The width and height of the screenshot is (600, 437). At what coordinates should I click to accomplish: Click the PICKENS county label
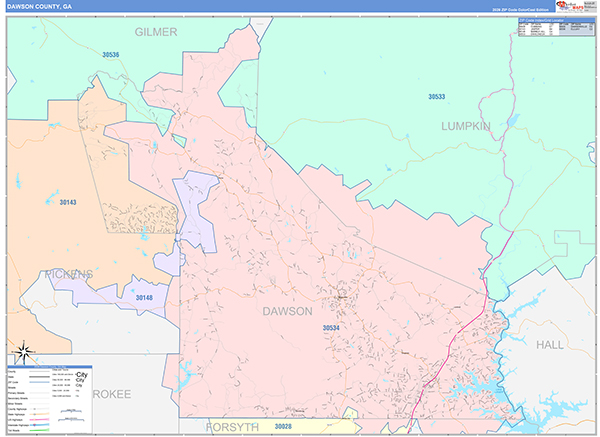69,274
